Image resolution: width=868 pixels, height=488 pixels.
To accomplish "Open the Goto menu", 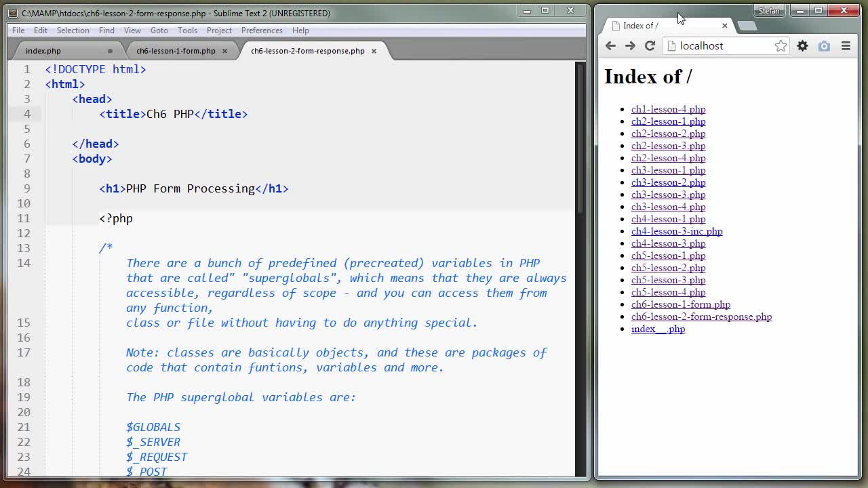I will (x=159, y=30).
